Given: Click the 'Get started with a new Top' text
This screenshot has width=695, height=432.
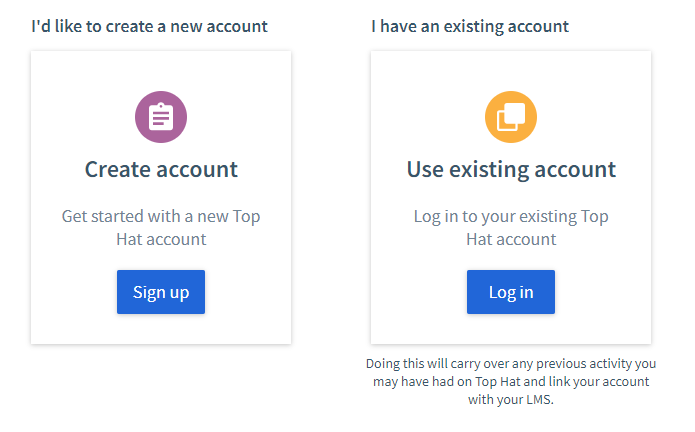Looking at the screenshot, I should 161,217.
